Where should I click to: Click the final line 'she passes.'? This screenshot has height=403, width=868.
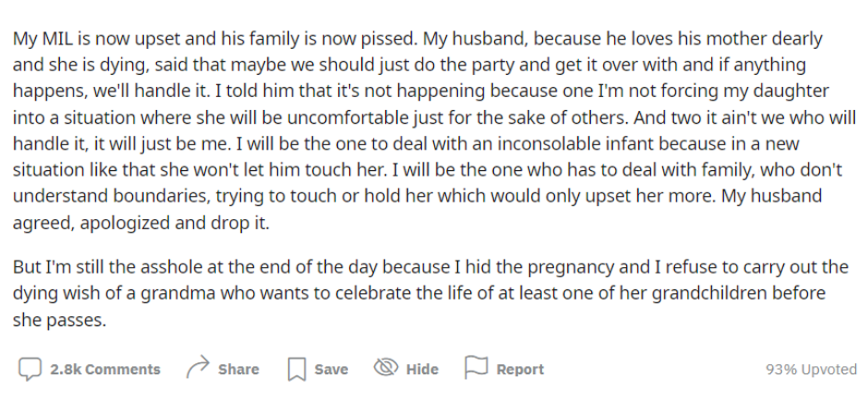click(x=59, y=320)
